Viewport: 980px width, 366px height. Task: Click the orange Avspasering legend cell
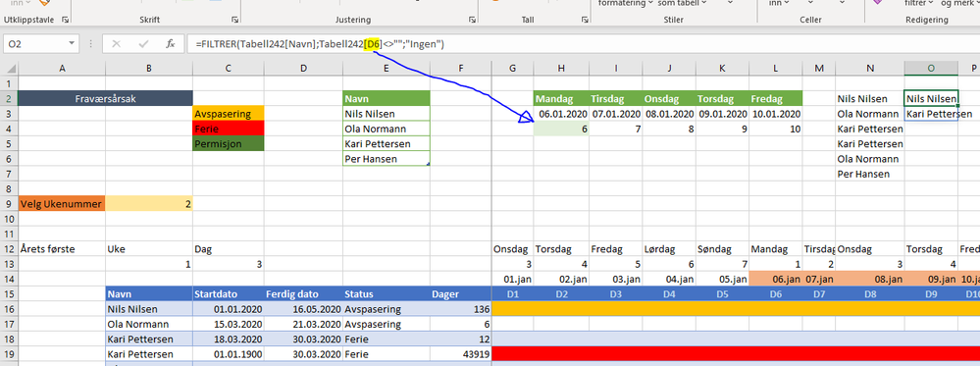(x=229, y=113)
